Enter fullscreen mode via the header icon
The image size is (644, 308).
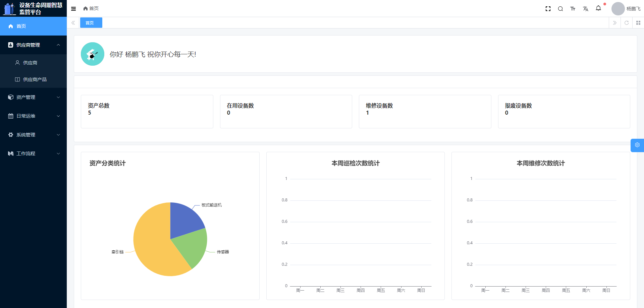pos(548,9)
